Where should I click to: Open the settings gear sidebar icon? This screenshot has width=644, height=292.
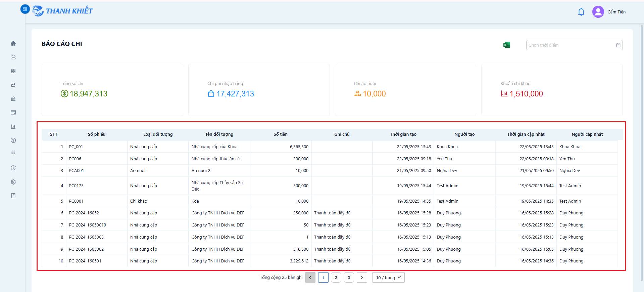(13, 182)
